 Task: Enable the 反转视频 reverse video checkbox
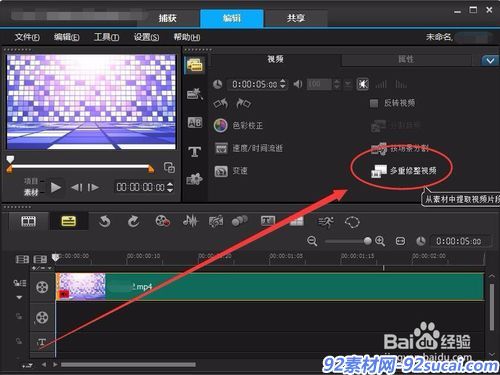(x=374, y=103)
